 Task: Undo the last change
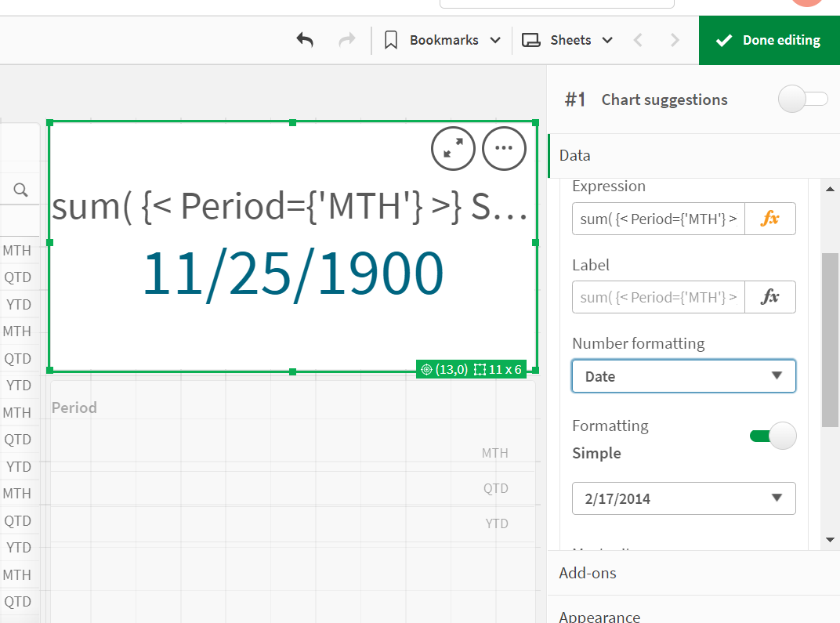305,39
